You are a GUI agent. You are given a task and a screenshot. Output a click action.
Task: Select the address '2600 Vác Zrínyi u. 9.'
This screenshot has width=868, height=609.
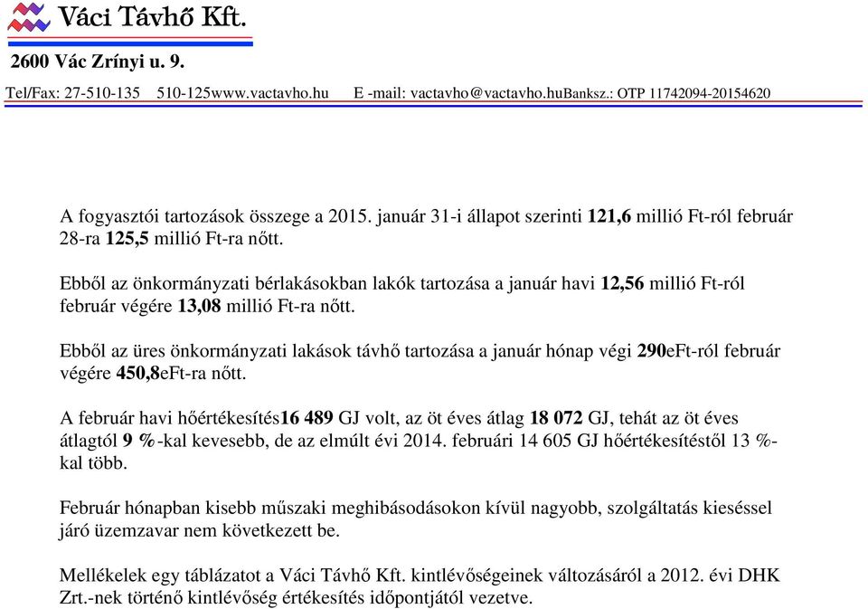(x=97, y=62)
